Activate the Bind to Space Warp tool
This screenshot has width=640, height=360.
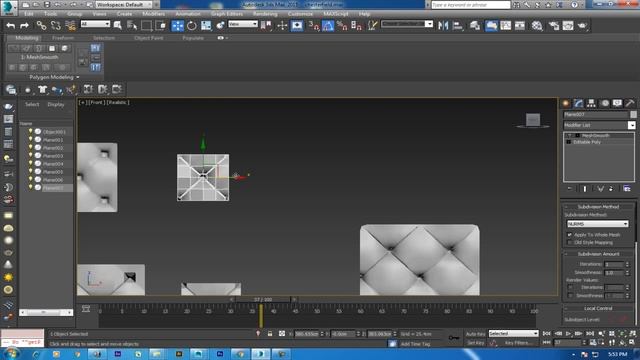tap(70, 25)
